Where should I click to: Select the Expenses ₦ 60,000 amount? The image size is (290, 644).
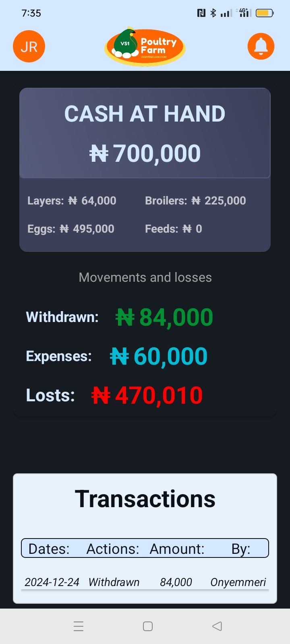(159, 356)
